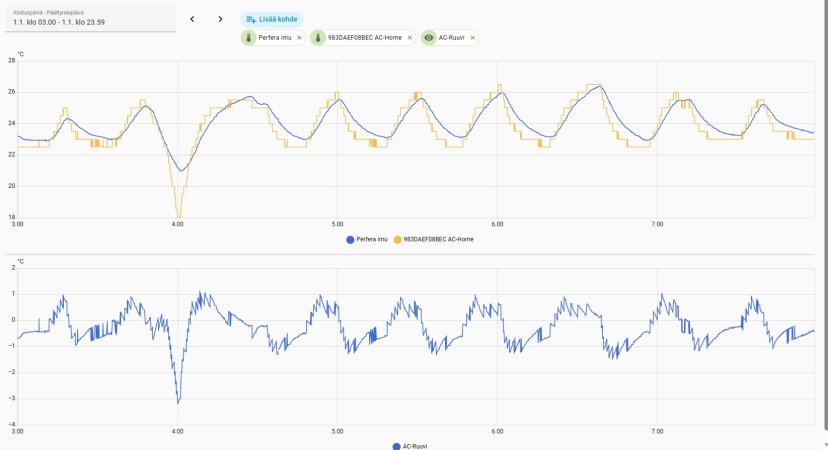Screen dimensions: 828x450
Task: Click the Lisää kohde add target button
Action: [270, 19]
